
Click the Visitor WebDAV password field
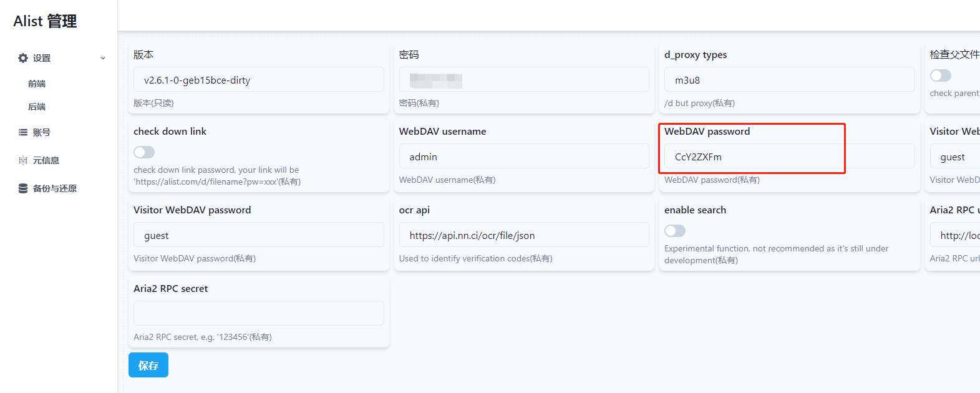click(x=259, y=235)
